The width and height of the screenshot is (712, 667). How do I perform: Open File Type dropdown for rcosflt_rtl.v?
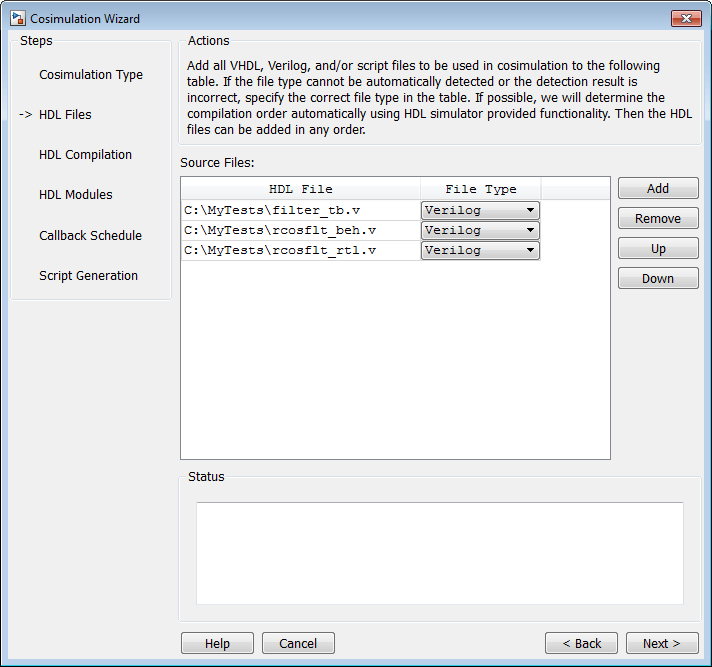[480, 250]
